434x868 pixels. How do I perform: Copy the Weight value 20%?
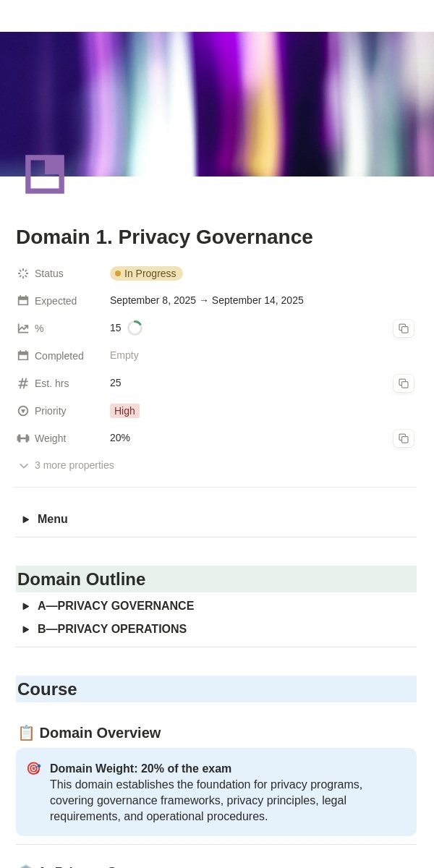tap(404, 438)
